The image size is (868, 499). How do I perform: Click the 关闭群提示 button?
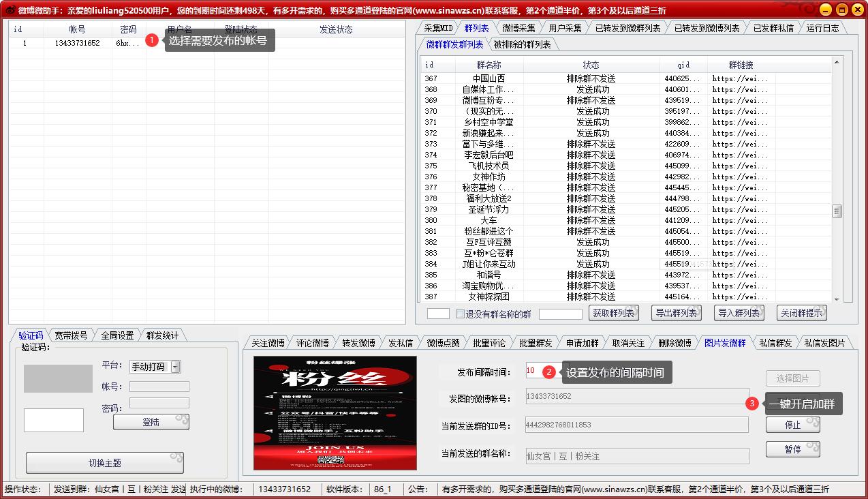point(801,313)
